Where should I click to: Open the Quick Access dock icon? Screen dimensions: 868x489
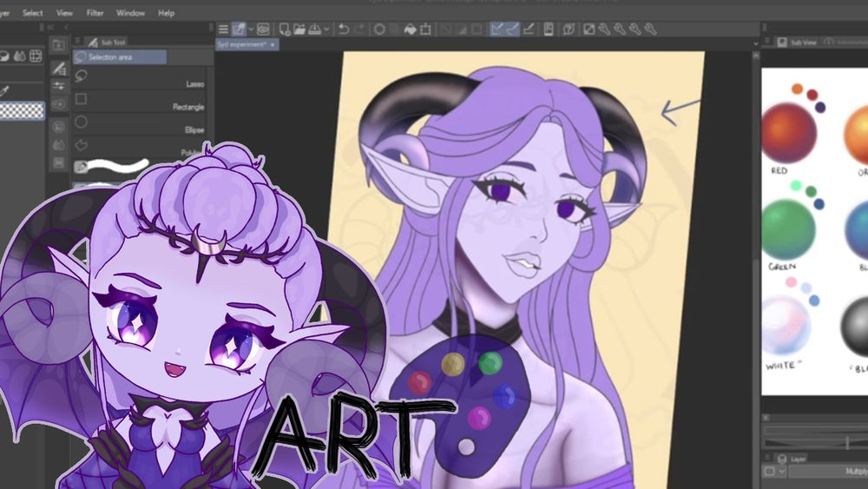point(58,45)
